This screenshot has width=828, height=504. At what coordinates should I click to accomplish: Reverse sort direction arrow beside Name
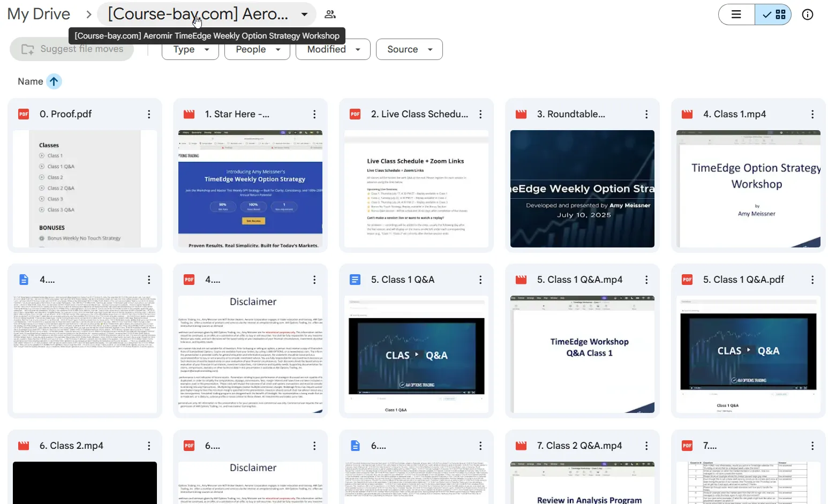click(54, 81)
